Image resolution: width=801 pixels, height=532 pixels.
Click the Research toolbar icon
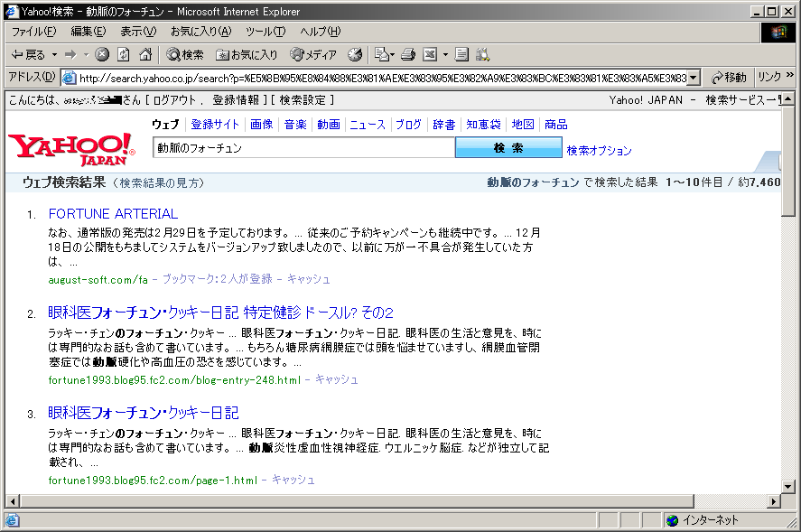483,54
